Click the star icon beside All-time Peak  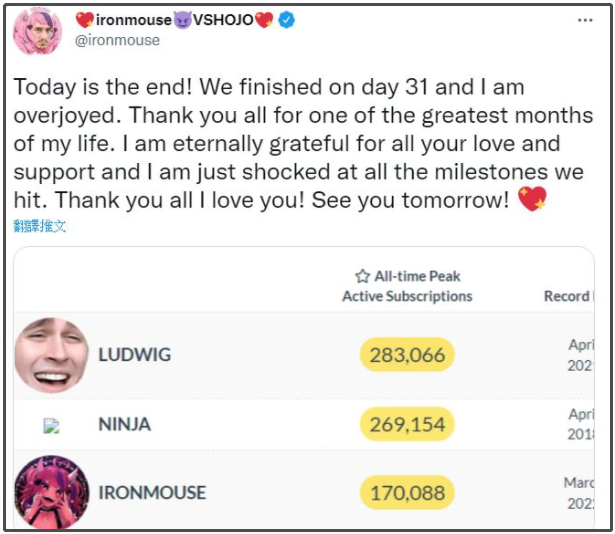tap(362, 276)
